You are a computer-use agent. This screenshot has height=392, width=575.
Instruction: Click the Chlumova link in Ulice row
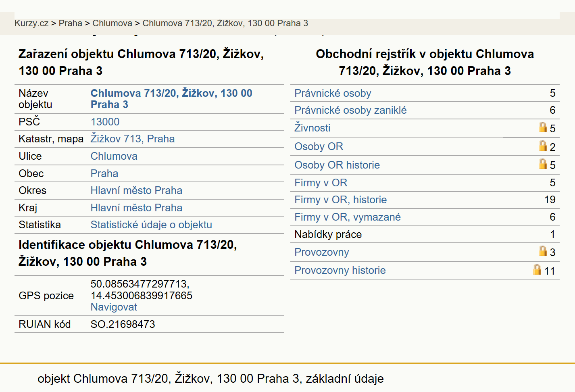[114, 156]
